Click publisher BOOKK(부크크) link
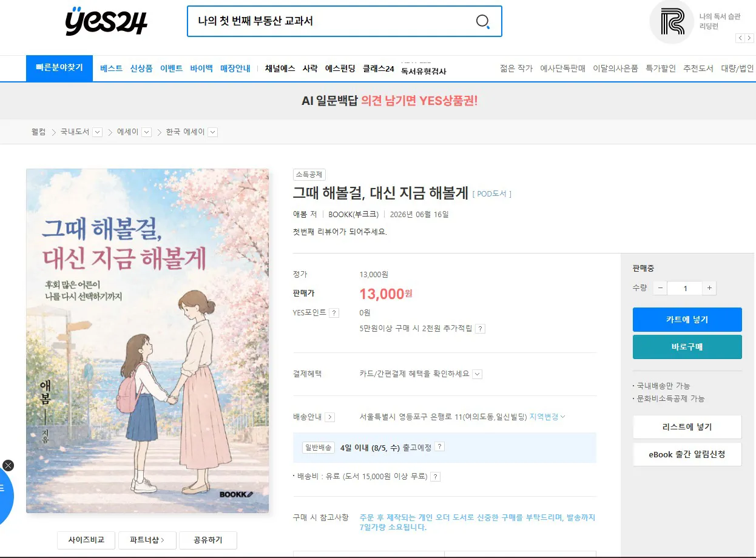This screenshot has height=558, width=756. pyautogui.click(x=353, y=214)
